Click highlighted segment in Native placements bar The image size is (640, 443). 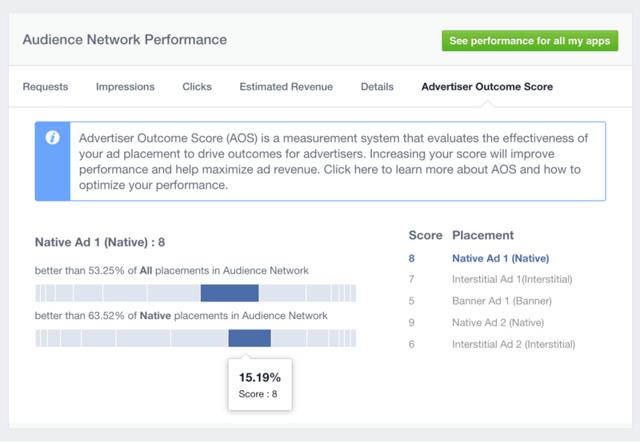(249, 338)
